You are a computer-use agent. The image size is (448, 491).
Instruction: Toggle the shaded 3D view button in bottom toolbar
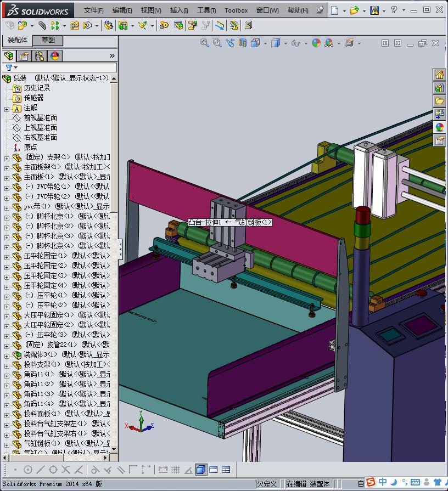tap(200, 470)
